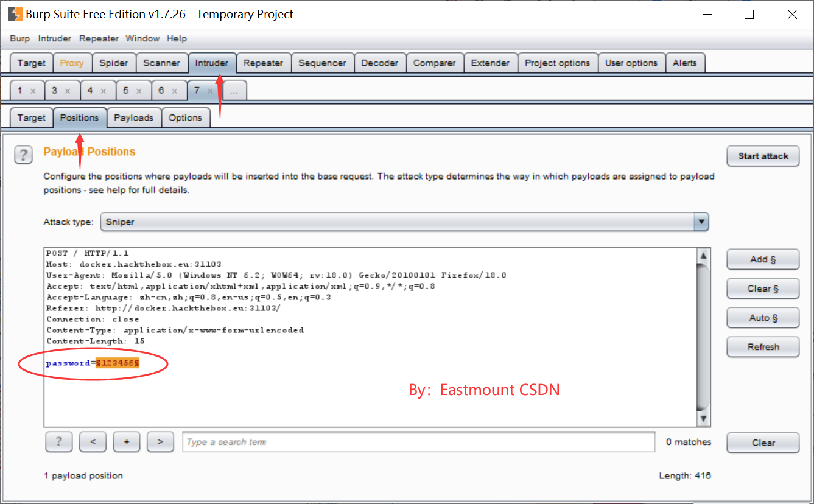Switch to the Proxy tab
Image resolution: width=814 pixels, height=504 pixels.
(72, 63)
